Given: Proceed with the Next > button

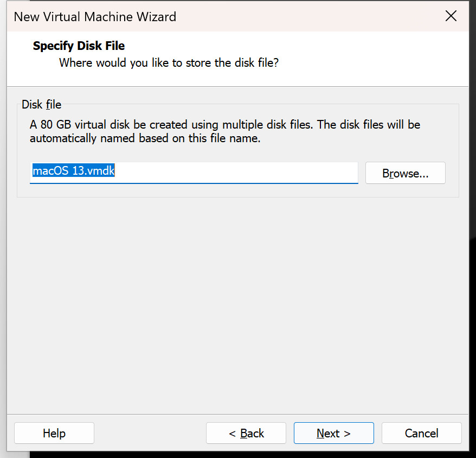Looking at the screenshot, I should click(x=333, y=433).
